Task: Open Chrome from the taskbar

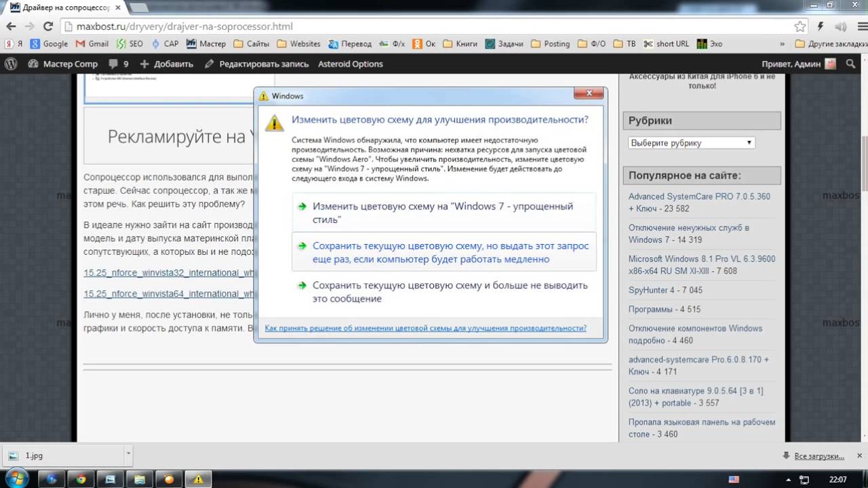Action: pyautogui.click(x=81, y=479)
